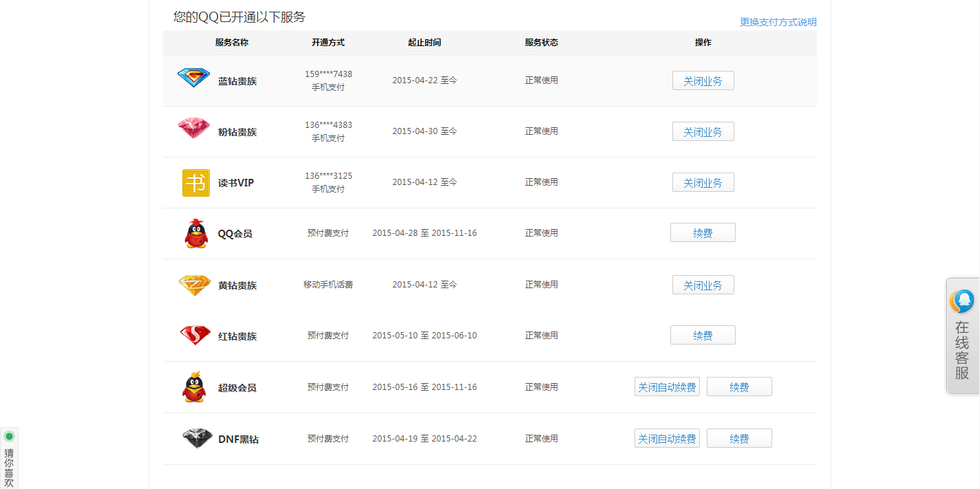Click 预付费支付 in the QQ会员 row
Screen dimensions: 980x489
pyautogui.click(x=328, y=233)
